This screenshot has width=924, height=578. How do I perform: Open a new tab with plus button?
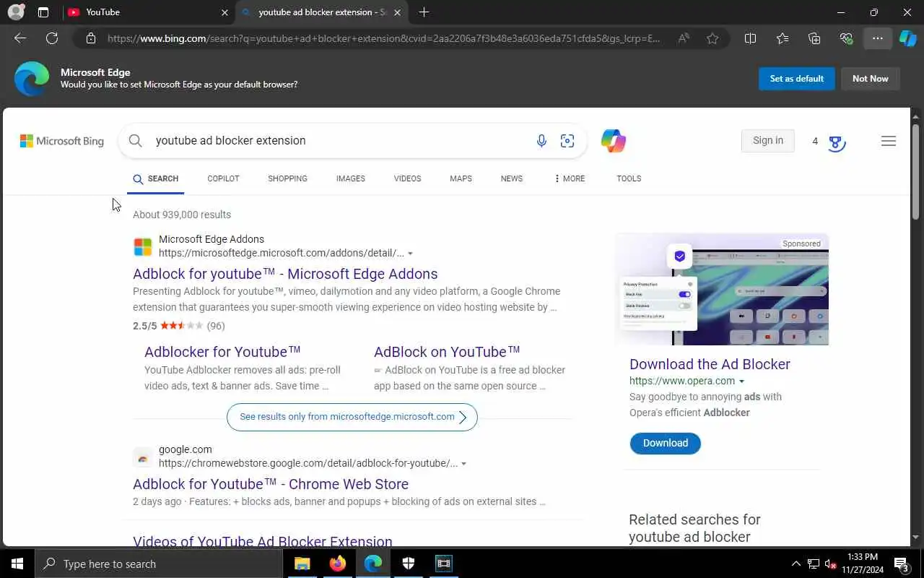coord(424,12)
